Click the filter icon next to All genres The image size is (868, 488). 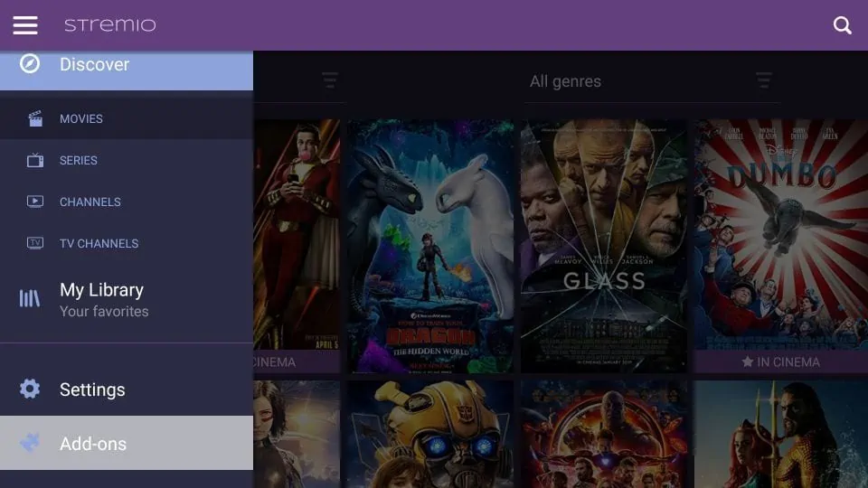point(764,80)
